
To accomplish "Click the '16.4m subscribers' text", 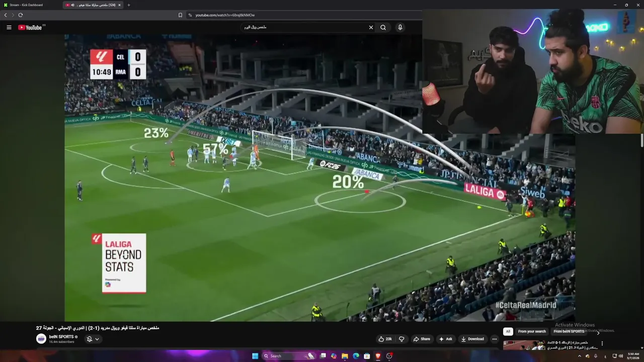I will coord(61,342).
